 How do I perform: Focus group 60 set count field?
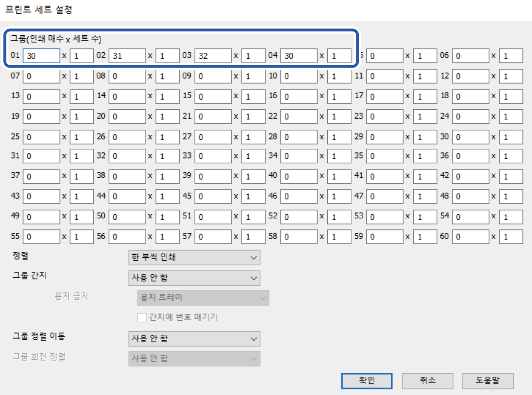511,237
